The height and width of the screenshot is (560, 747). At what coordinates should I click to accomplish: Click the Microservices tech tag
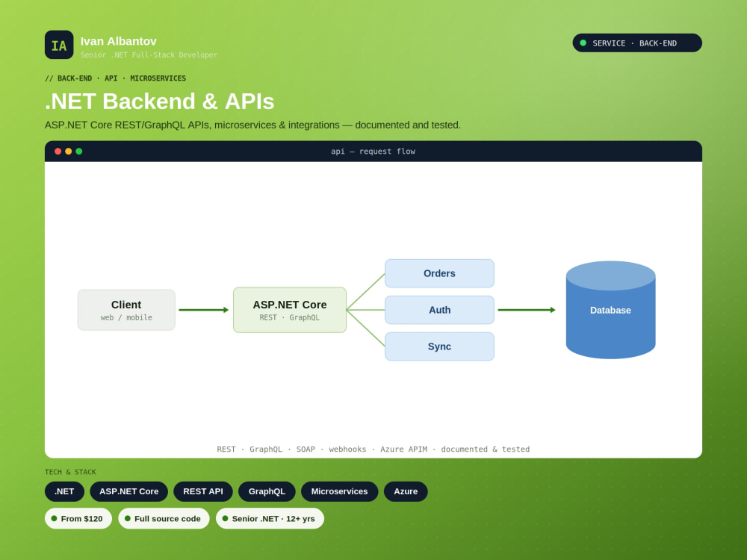click(339, 491)
